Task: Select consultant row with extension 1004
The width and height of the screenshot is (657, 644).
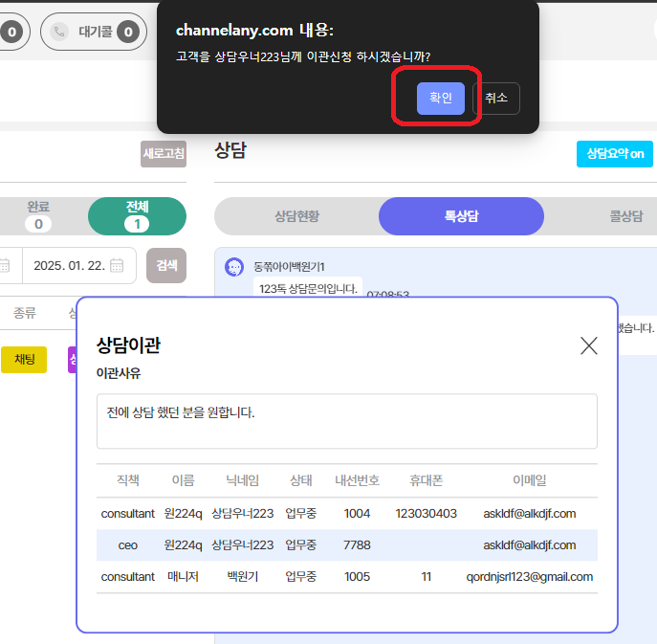Action: pyautogui.click(x=346, y=513)
